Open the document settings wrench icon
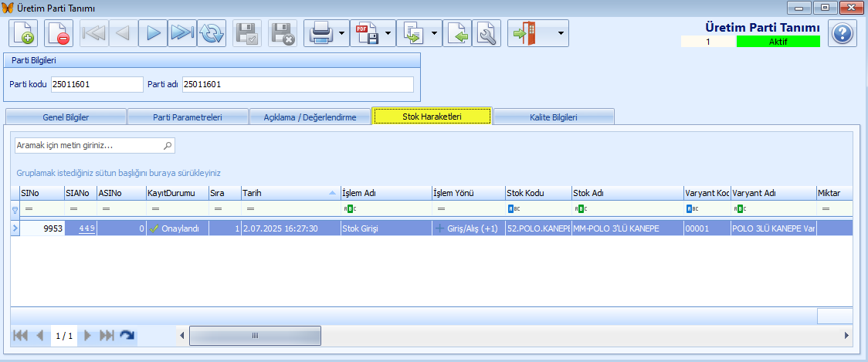868x362 pixels. [x=486, y=33]
